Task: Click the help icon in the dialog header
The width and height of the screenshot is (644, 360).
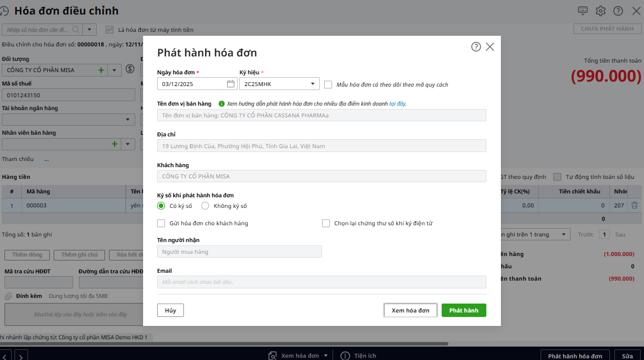Action: point(476,47)
